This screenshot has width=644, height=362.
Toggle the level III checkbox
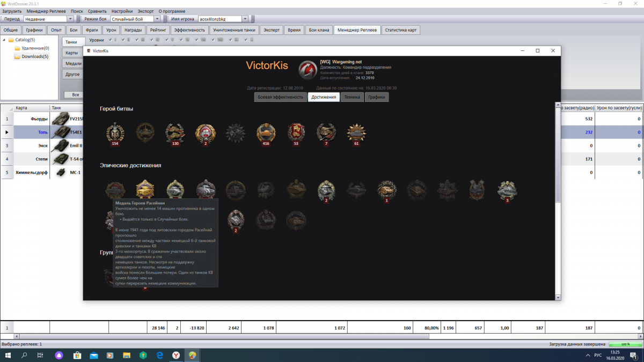coord(137,40)
